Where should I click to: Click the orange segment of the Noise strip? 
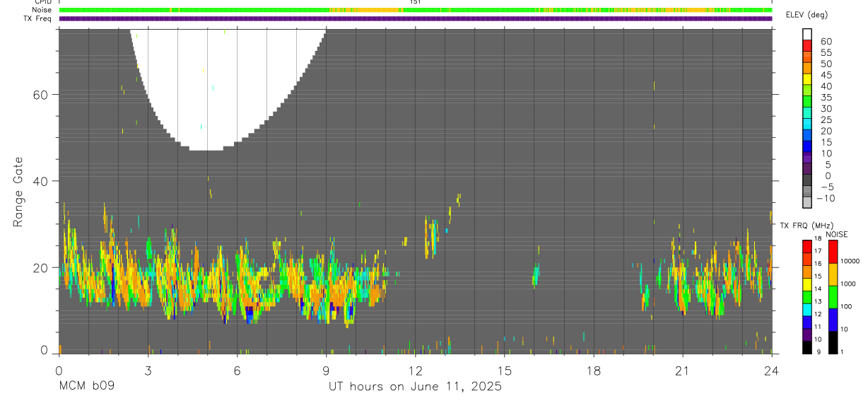coord(368,10)
